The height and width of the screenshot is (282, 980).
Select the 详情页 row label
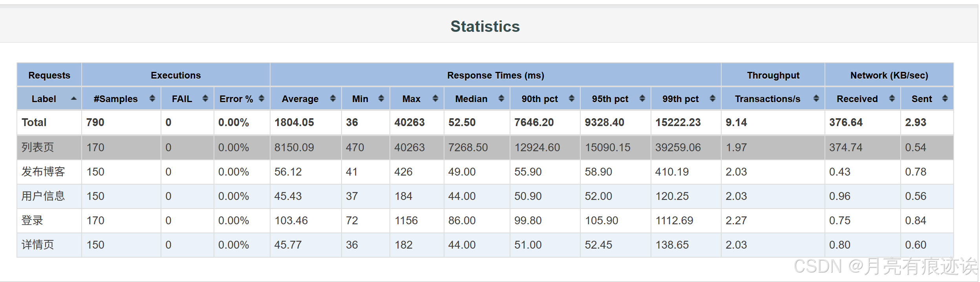click(38, 245)
